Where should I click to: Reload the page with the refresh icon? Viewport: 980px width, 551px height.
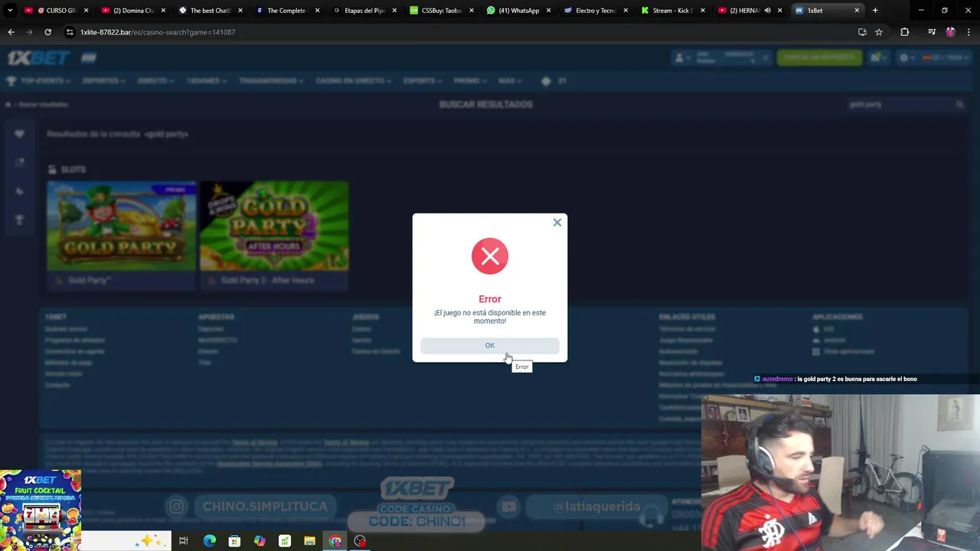click(x=47, y=32)
